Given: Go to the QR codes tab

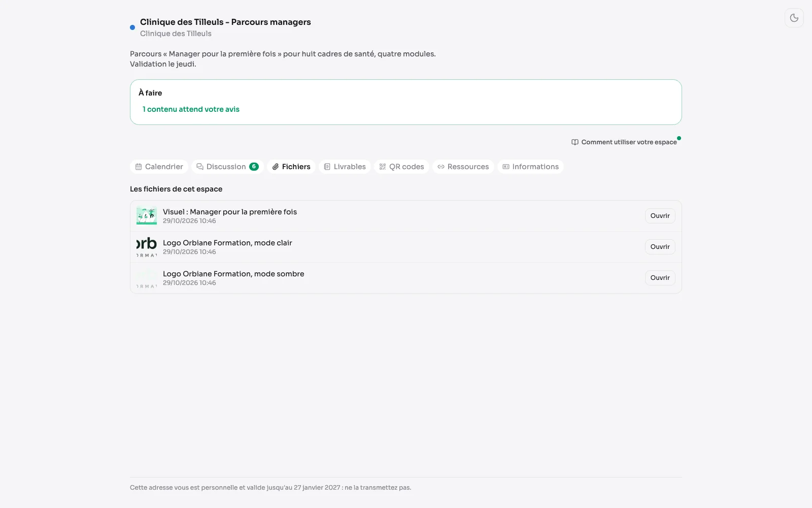Looking at the screenshot, I should (x=401, y=167).
